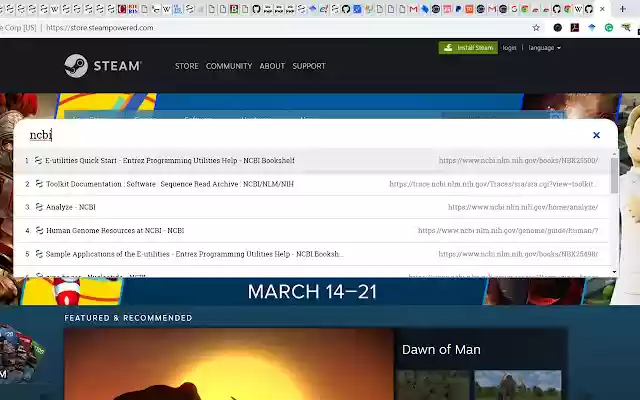
Task: Click the MARCH 14–21 sale banner
Action: coord(312,291)
